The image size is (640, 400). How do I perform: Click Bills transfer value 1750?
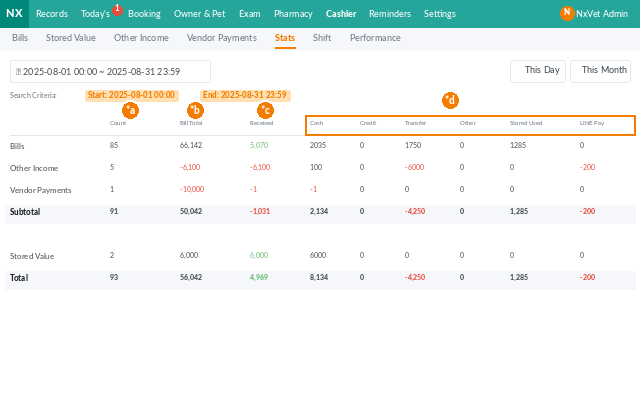413,145
